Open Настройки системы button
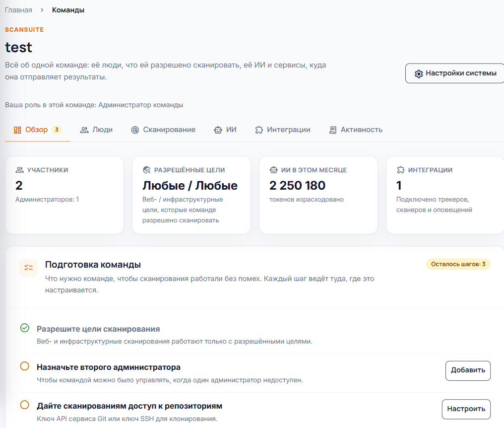 [454, 73]
